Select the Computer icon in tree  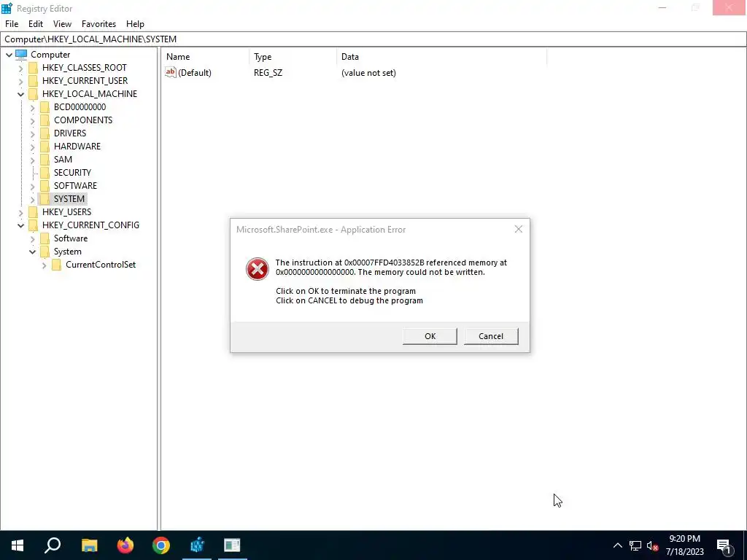pyautogui.click(x=21, y=54)
